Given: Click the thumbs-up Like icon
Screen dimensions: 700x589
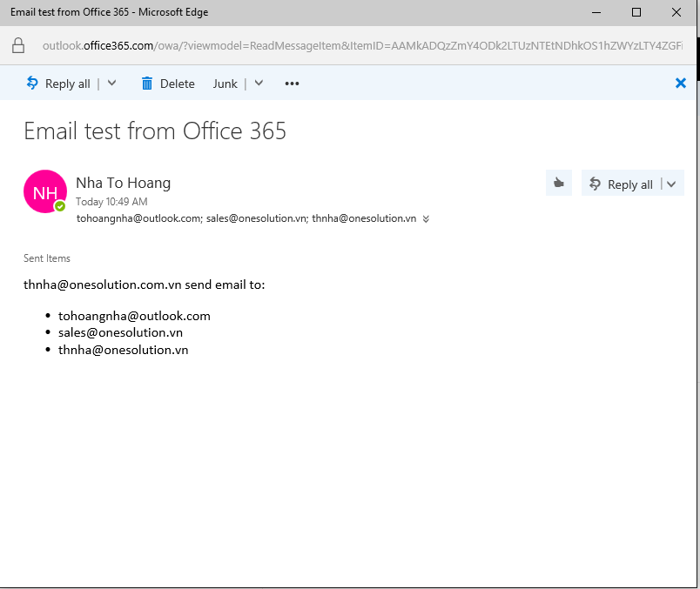Looking at the screenshot, I should pyautogui.click(x=558, y=184).
